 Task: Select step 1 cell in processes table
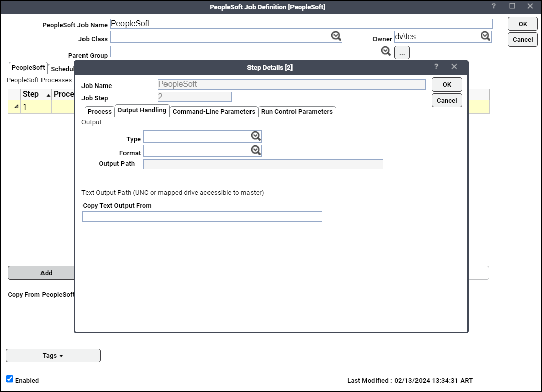pos(36,107)
